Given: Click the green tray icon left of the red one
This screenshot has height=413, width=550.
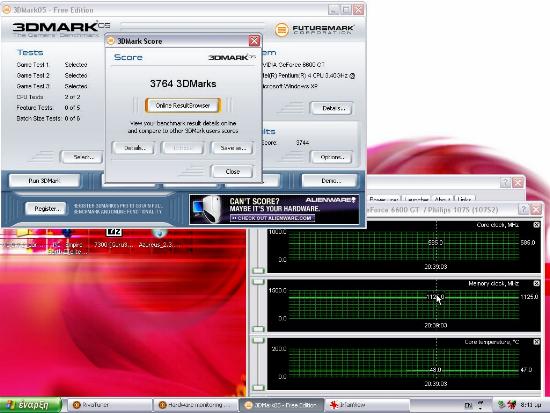Looking at the screenshot, I should [502, 405].
